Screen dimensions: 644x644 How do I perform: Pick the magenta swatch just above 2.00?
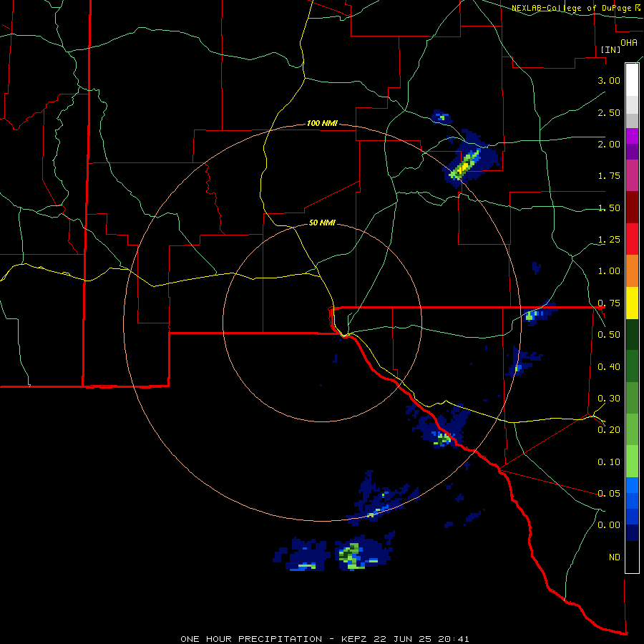point(632,136)
